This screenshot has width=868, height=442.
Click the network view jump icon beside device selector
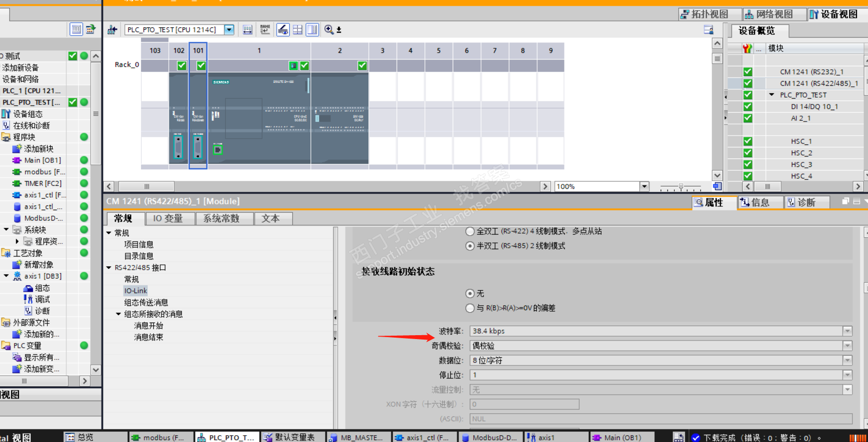tap(113, 30)
